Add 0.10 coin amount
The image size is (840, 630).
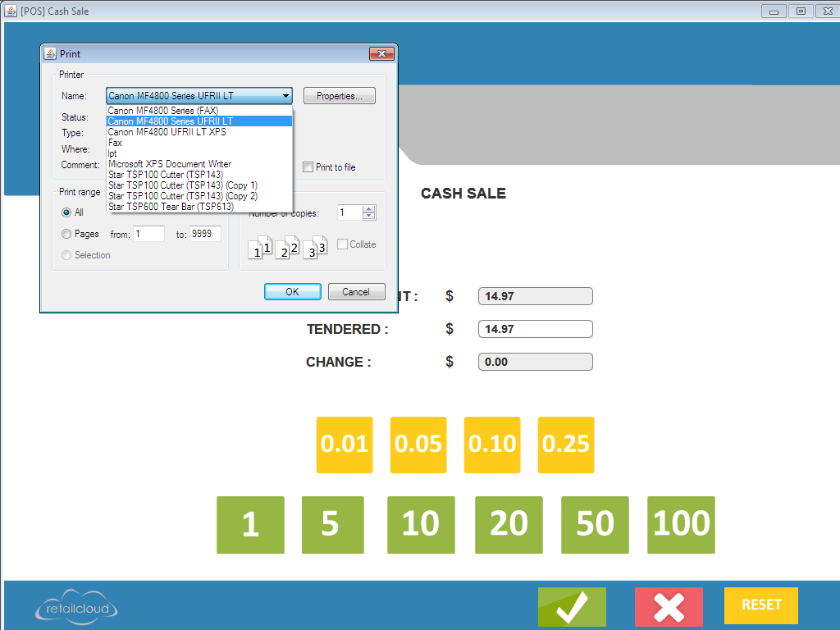click(x=492, y=445)
